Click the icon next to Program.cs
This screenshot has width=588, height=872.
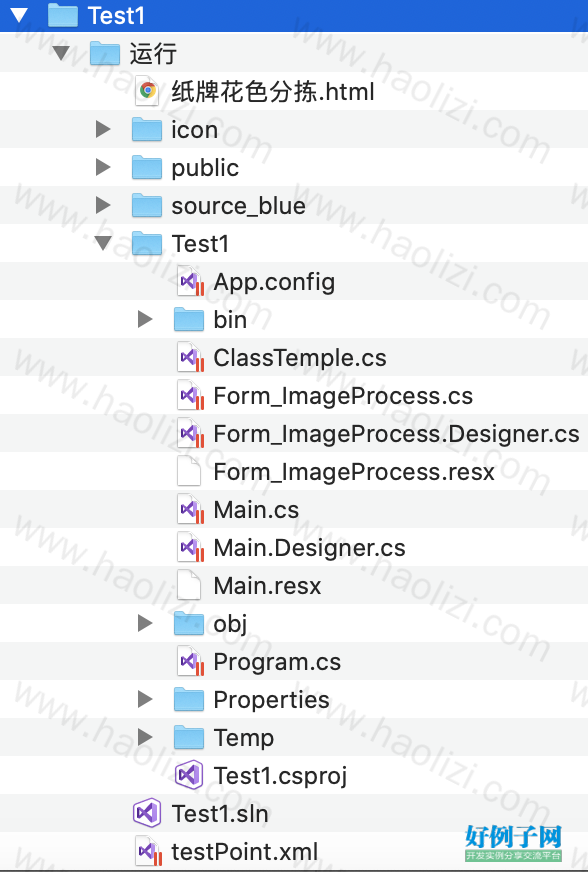pos(190,661)
